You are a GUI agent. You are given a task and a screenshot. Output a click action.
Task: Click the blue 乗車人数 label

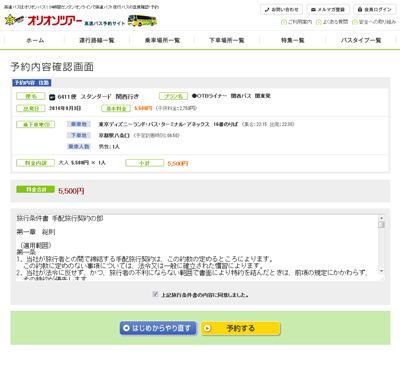pyautogui.click(x=79, y=147)
